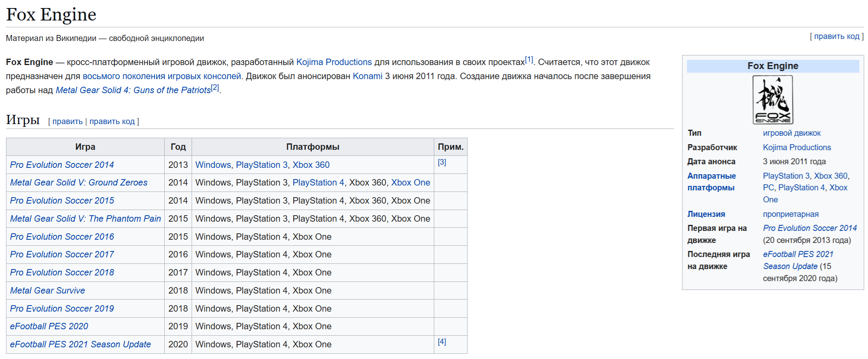
Task: Click the Прим. column header
Action: (x=450, y=147)
